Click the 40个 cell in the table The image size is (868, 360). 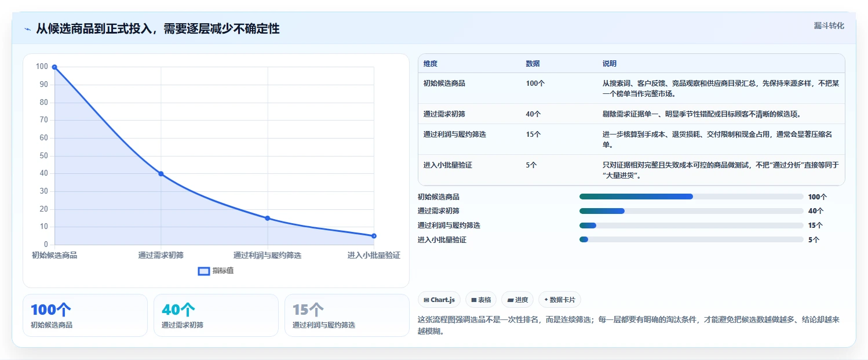click(x=534, y=114)
